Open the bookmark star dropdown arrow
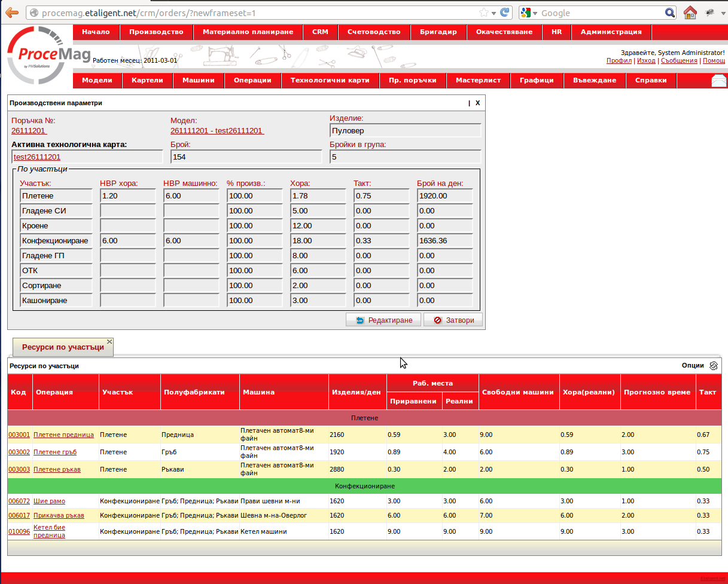 (494, 13)
